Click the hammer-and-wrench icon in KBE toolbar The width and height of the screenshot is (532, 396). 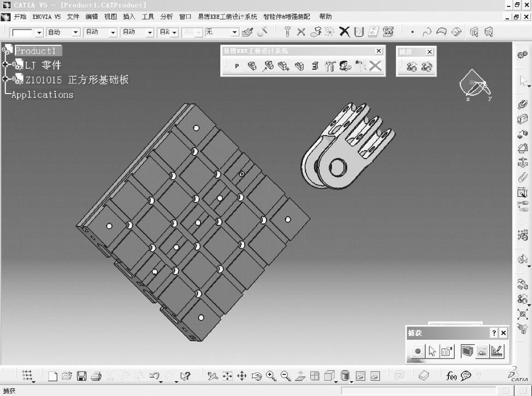(x=330, y=66)
